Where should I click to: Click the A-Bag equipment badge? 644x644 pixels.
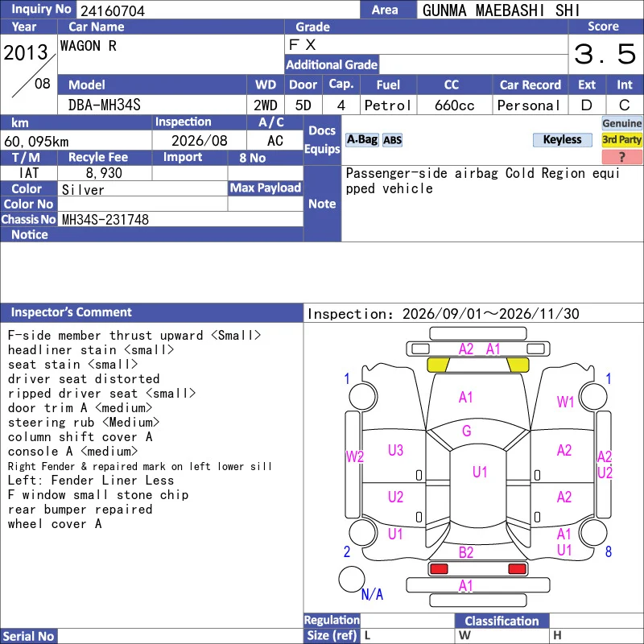click(361, 139)
